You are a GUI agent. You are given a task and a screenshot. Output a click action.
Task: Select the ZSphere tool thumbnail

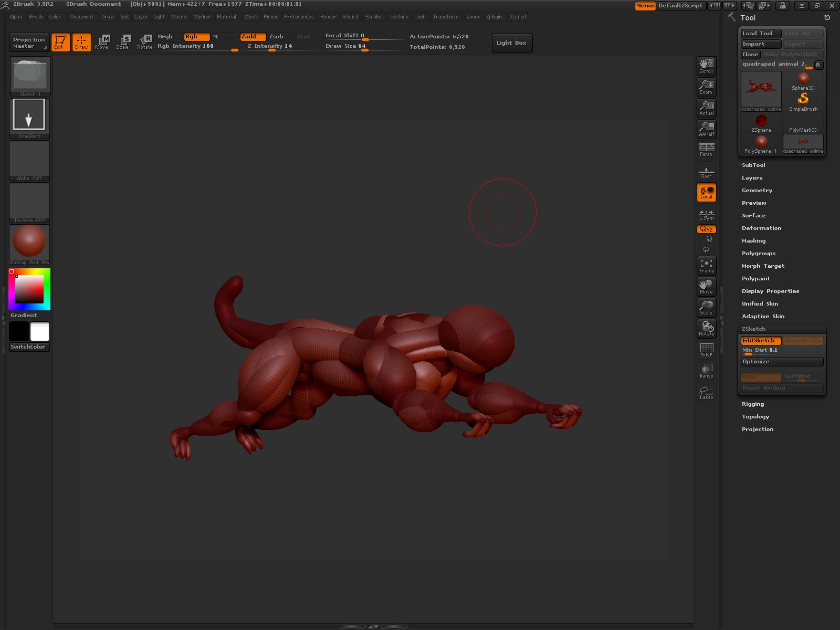click(761, 123)
